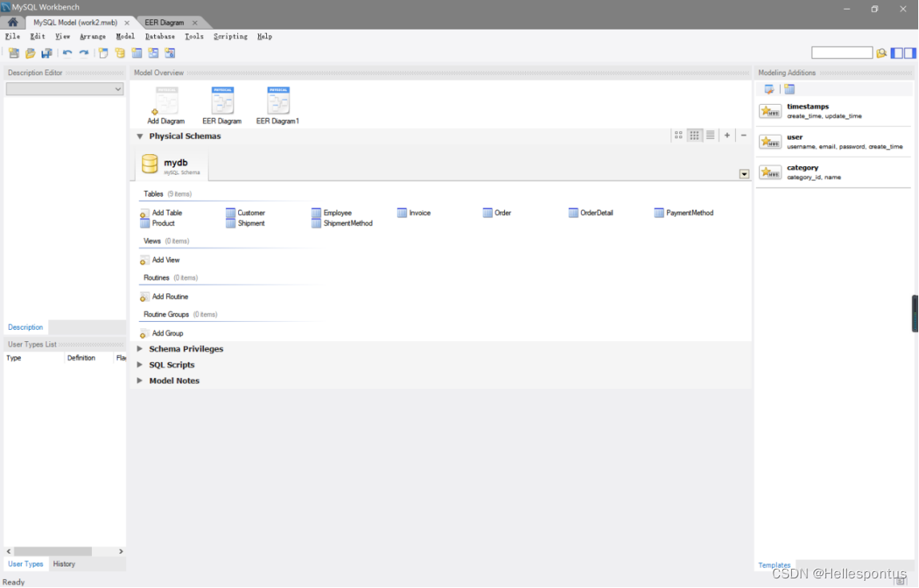Select the user template icon

point(770,141)
